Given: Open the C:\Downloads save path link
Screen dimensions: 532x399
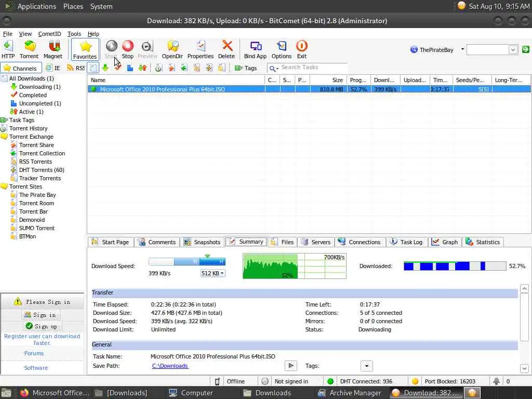Looking at the screenshot, I should (x=170, y=366).
